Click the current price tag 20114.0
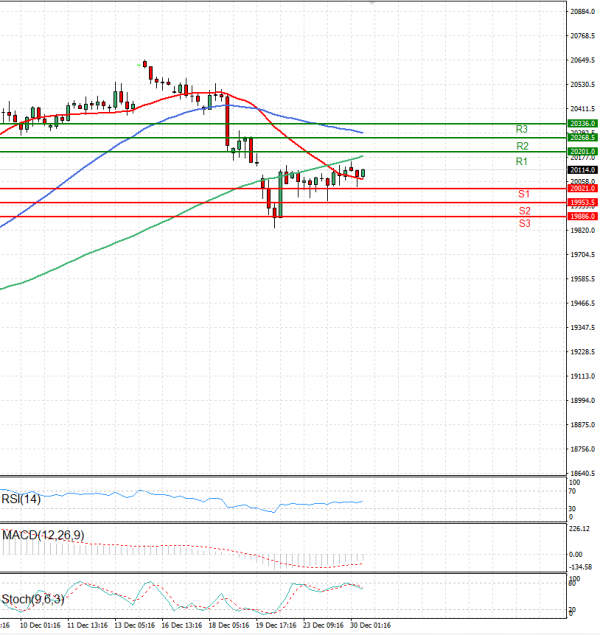This screenshot has height=635, width=600. tap(582, 170)
